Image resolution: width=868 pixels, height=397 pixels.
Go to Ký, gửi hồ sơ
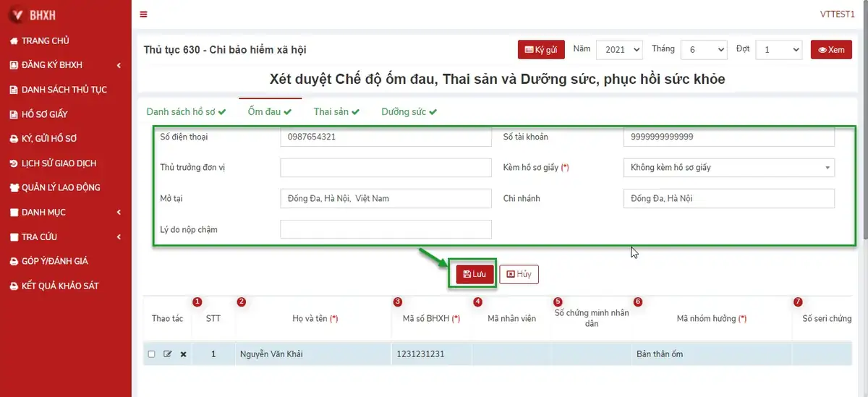43,138
